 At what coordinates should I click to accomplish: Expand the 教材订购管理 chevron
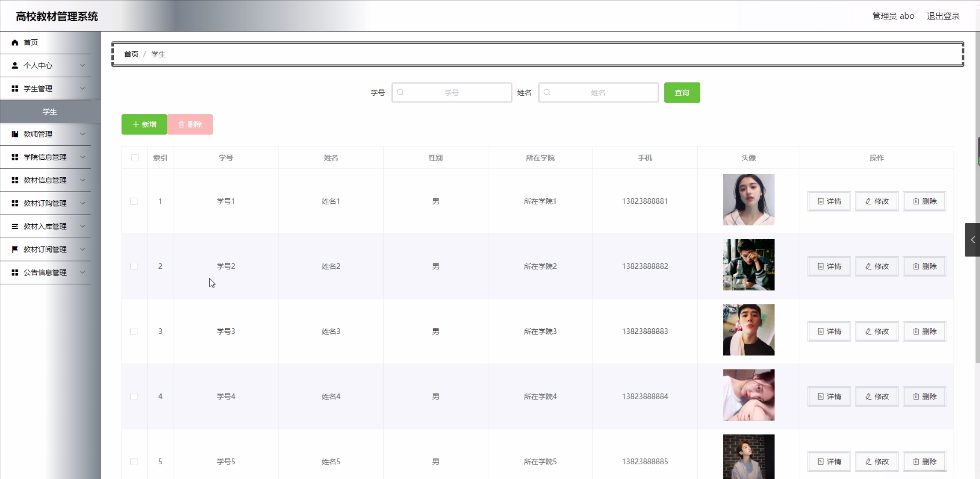[x=82, y=203]
